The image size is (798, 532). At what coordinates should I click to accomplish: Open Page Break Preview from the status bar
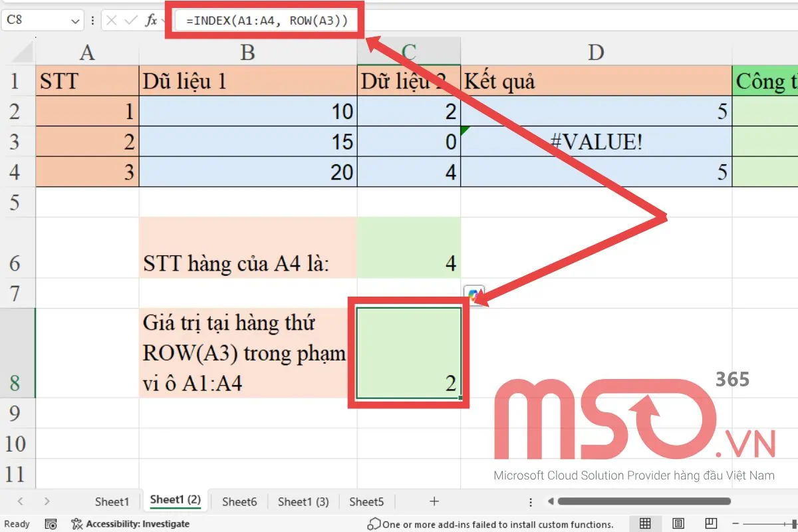(x=712, y=523)
